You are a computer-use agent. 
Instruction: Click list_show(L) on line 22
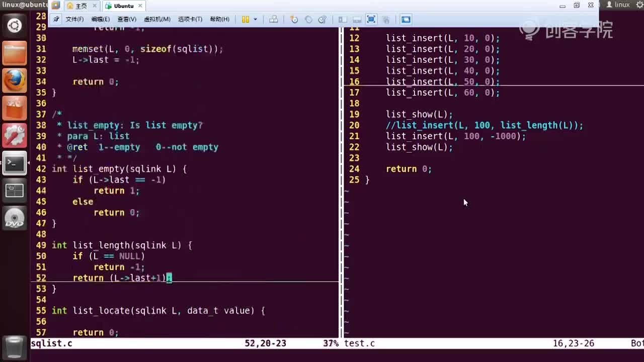coord(419,147)
